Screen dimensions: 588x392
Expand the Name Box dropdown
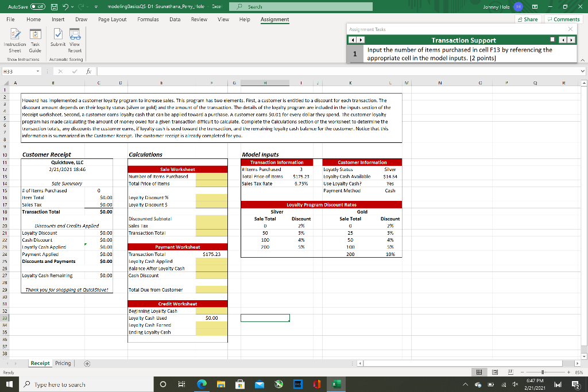coord(38,71)
